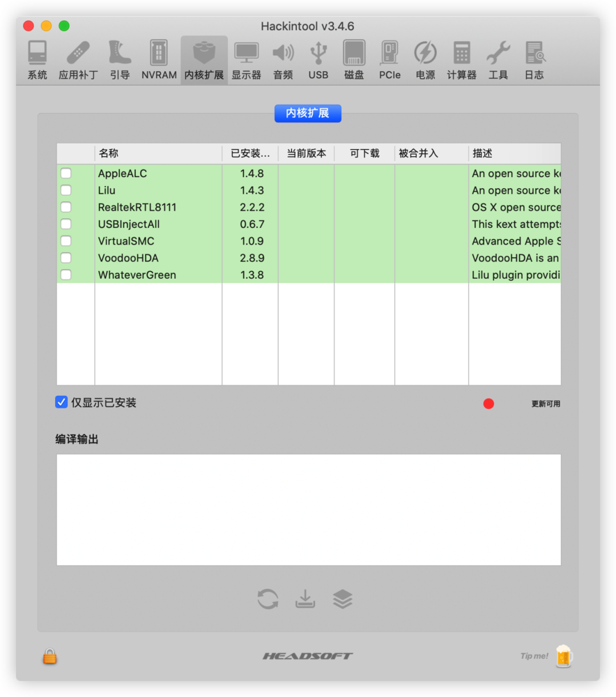Click the 'Advanced Apple' description text
Screen dimensions: 616x697
[516, 241]
